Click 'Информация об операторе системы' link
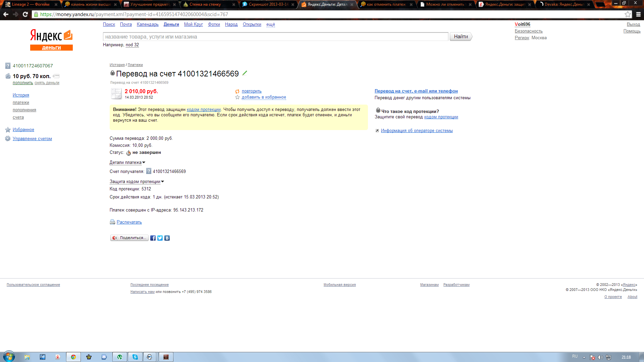 (417, 131)
